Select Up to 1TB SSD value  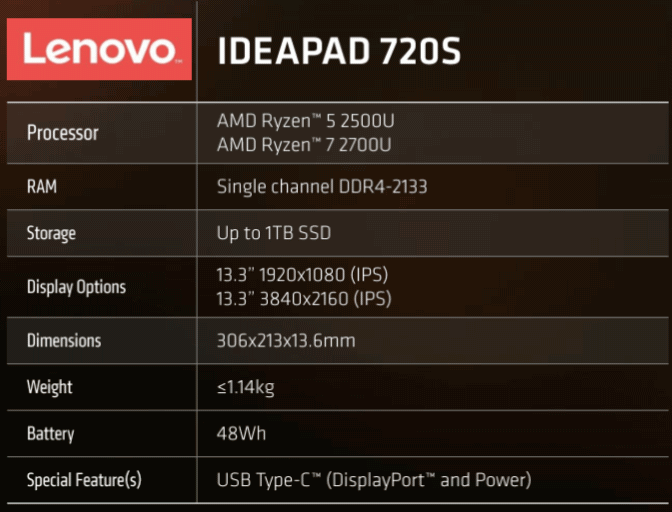pyautogui.click(x=274, y=234)
